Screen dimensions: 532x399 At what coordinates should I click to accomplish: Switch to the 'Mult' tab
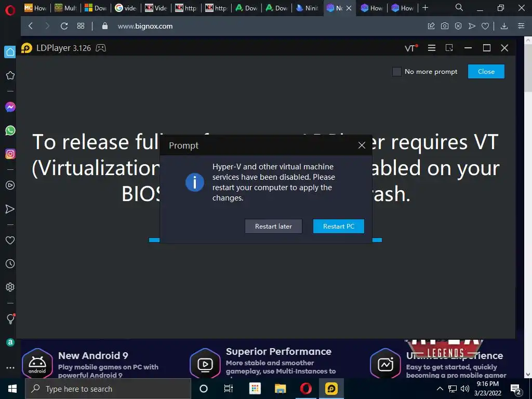point(65,8)
